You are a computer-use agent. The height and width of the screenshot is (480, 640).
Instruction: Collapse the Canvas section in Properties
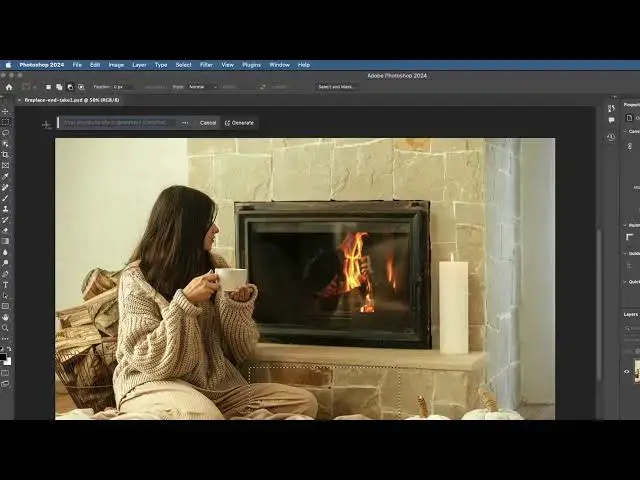point(625,131)
